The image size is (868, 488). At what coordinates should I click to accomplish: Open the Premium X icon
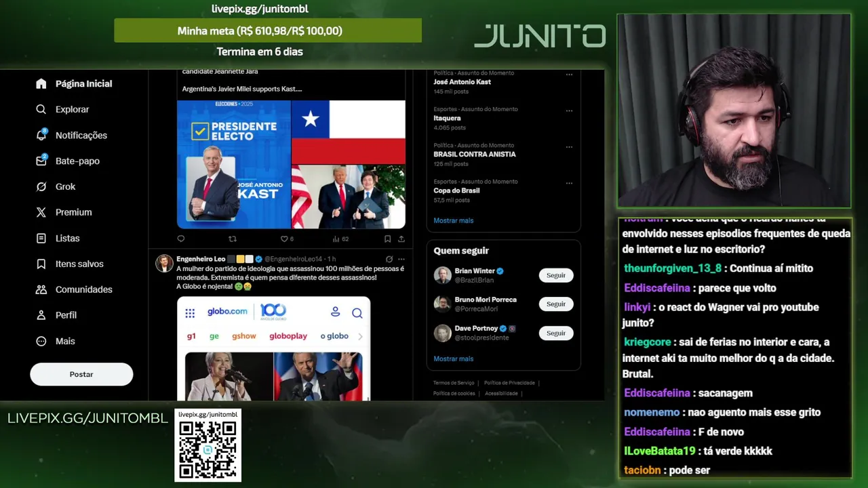[41, 212]
